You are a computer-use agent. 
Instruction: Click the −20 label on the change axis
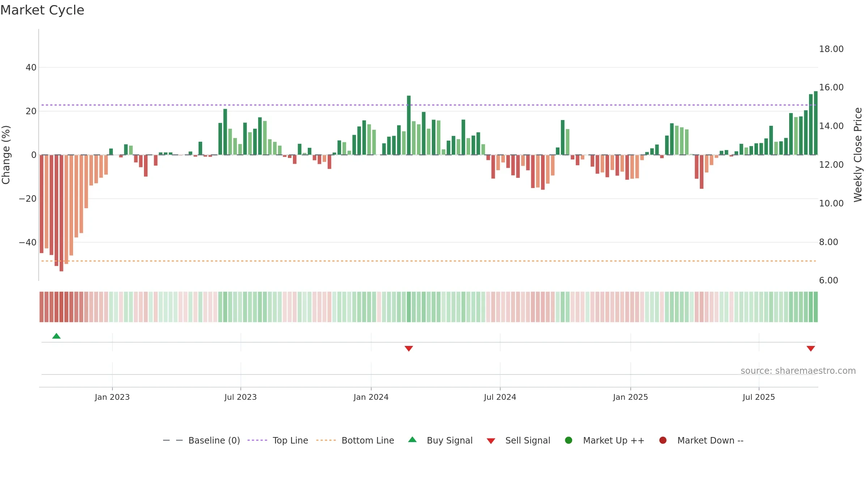pyautogui.click(x=28, y=199)
